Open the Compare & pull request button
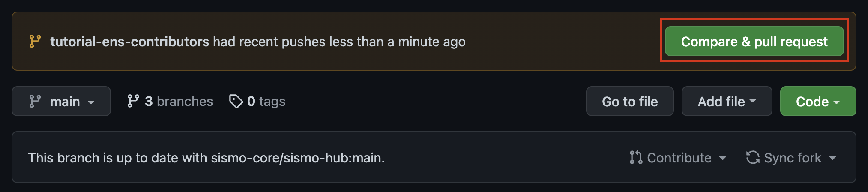This screenshot has height=192, width=868. click(x=754, y=41)
